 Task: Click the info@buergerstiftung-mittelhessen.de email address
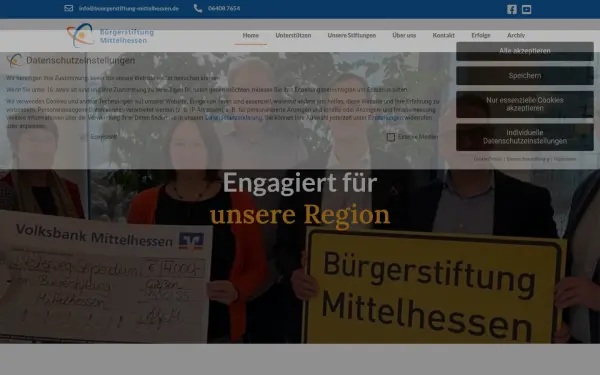(x=129, y=8)
